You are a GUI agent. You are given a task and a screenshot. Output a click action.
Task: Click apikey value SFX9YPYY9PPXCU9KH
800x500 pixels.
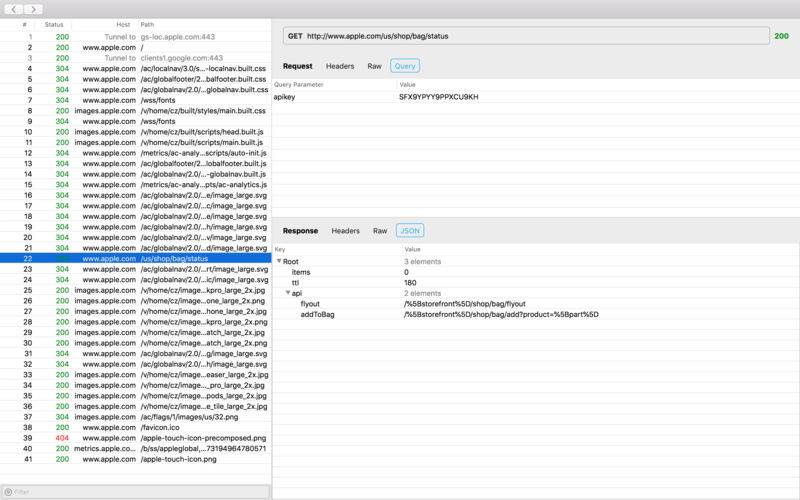pos(439,97)
